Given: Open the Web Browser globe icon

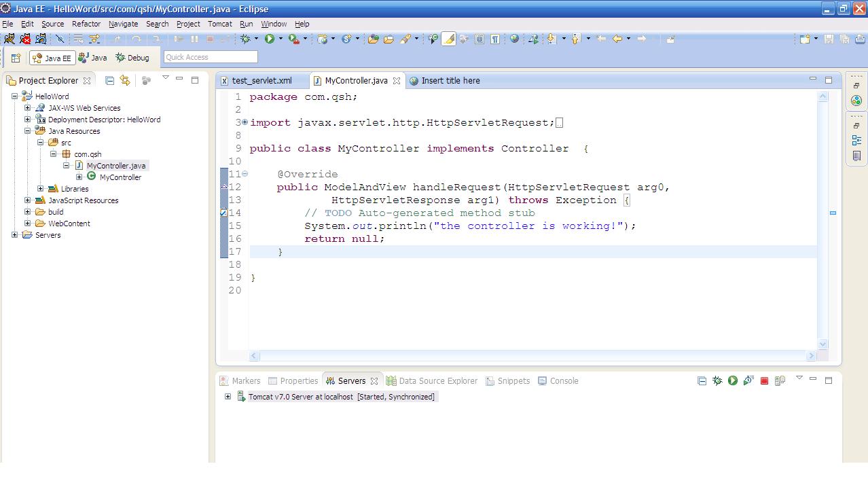Looking at the screenshot, I should click(x=514, y=39).
